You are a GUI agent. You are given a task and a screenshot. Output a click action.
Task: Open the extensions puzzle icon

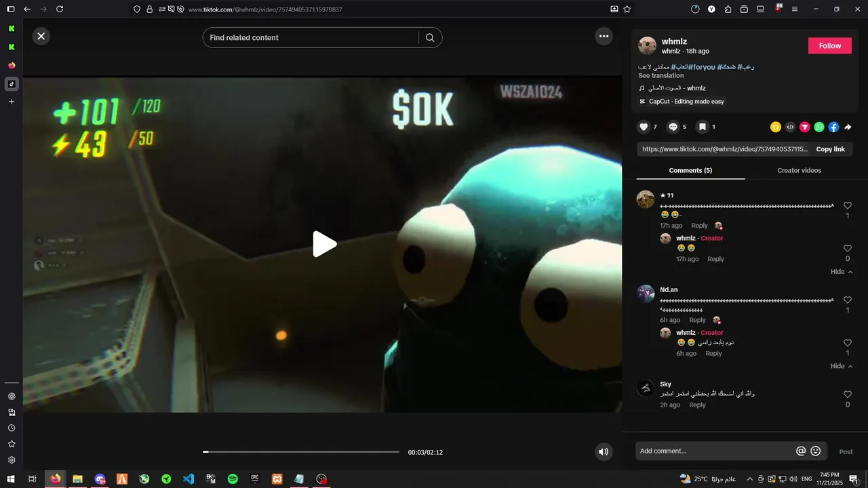click(x=728, y=9)
